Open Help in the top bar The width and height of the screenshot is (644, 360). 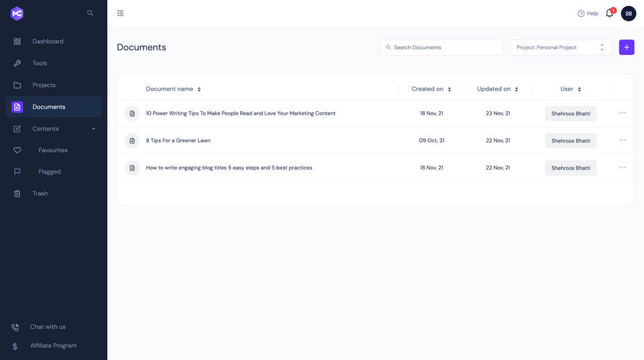(588, 13)
